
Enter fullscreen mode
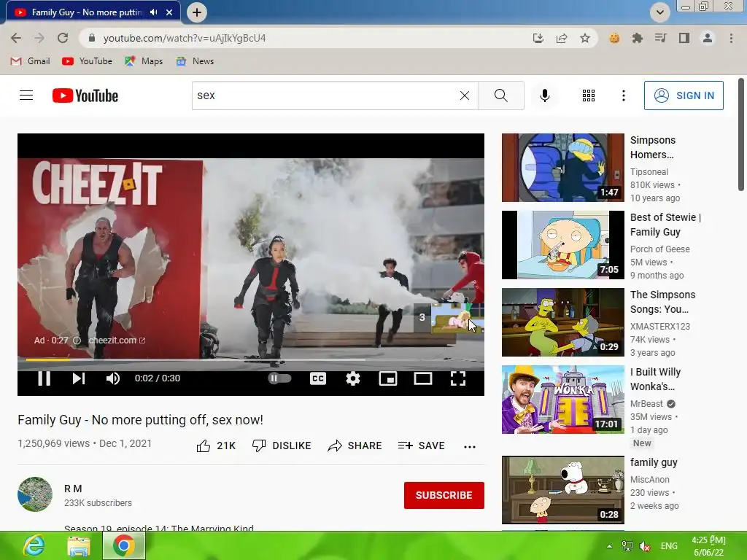[x=458, y=378]
